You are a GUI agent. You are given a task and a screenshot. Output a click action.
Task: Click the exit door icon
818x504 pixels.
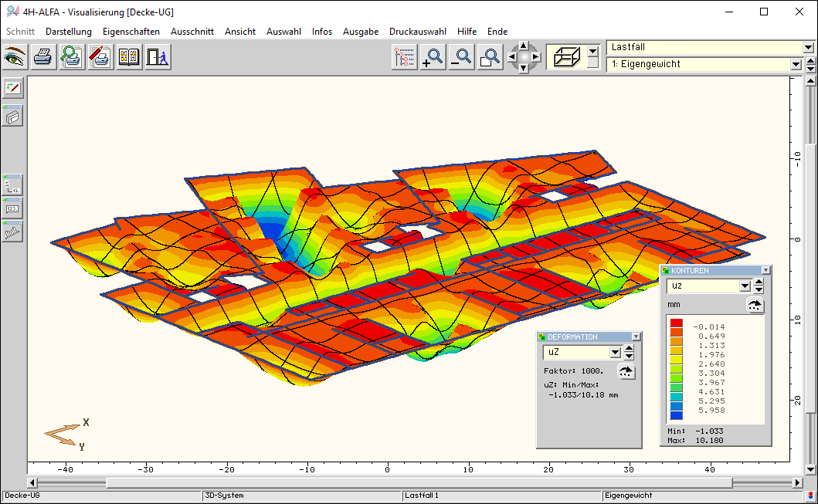[157, 57]
